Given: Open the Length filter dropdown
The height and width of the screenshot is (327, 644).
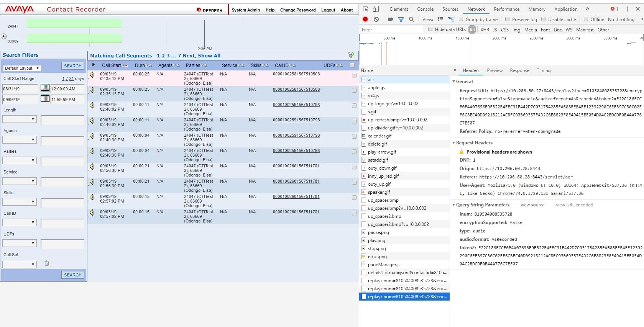Looking at the screenshot, I should click(20, 119).
